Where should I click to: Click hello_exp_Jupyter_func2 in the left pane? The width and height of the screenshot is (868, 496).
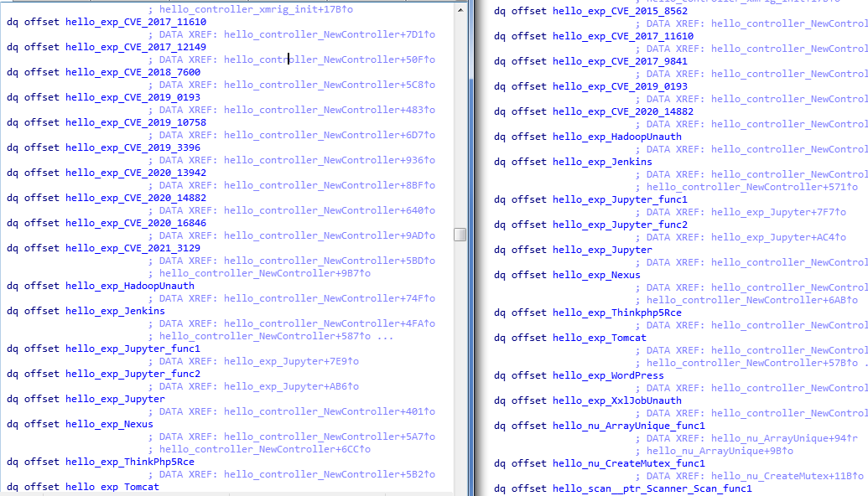coord(133,374)
